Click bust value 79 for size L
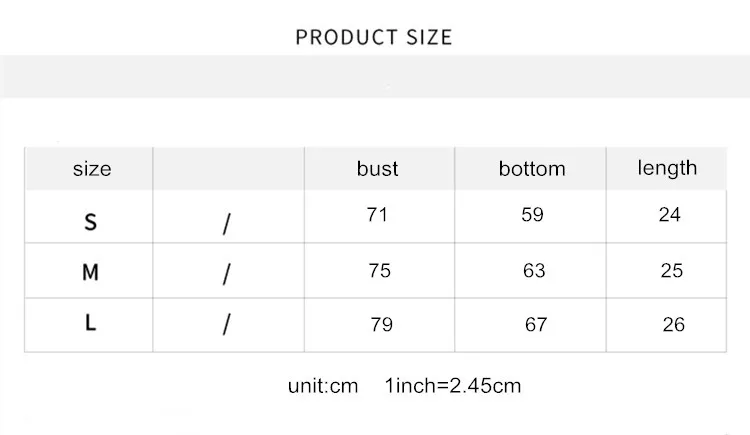This screenshot has width=750, height=435. click(x=381, y=324)
